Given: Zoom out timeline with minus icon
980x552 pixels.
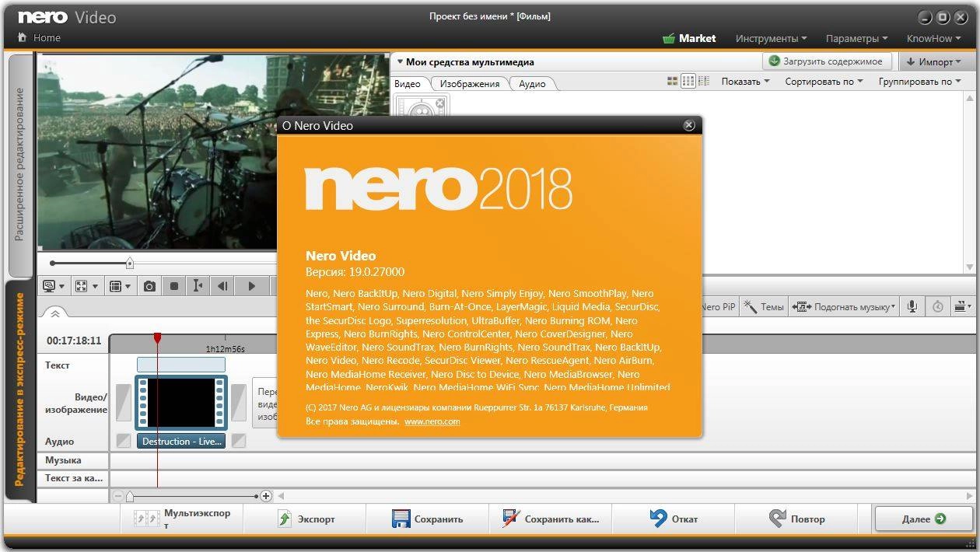Looking at the screenshot, I should tap(117, 495).
